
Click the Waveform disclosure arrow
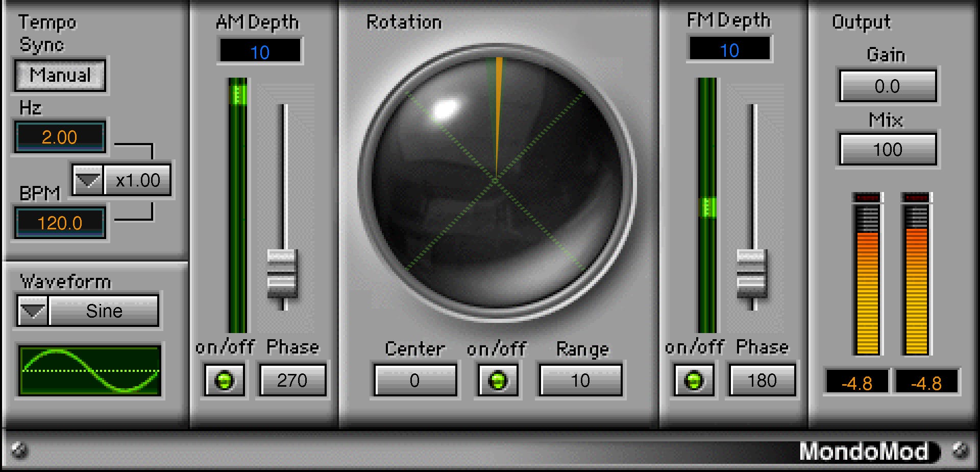point(32,310)
